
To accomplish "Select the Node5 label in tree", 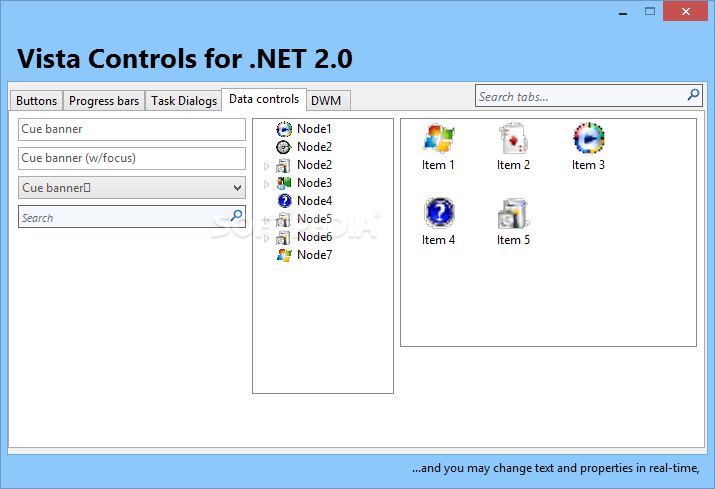I will pos(315,219).
